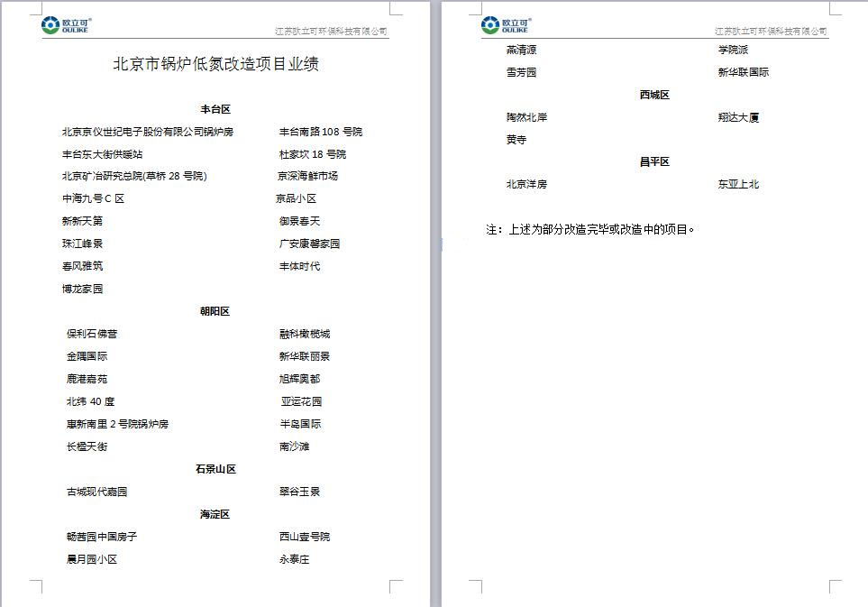Select the entry 北京洋房

[x=526, y=184]
